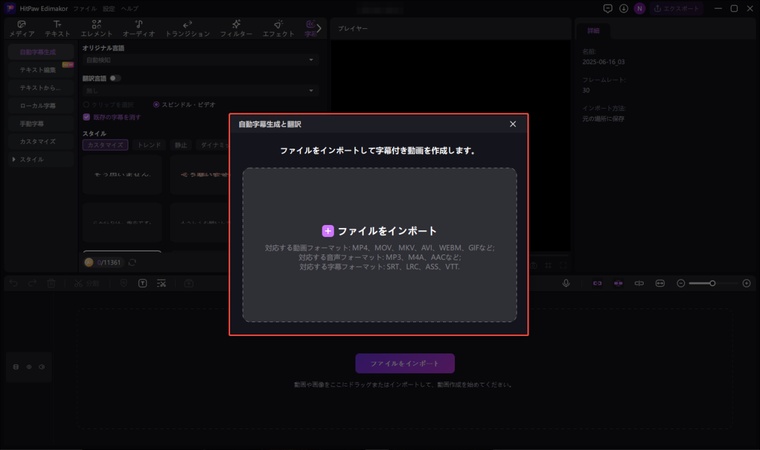
Task: Click the undo icon in timeline toolbar
Action: [x=14, y=283]
